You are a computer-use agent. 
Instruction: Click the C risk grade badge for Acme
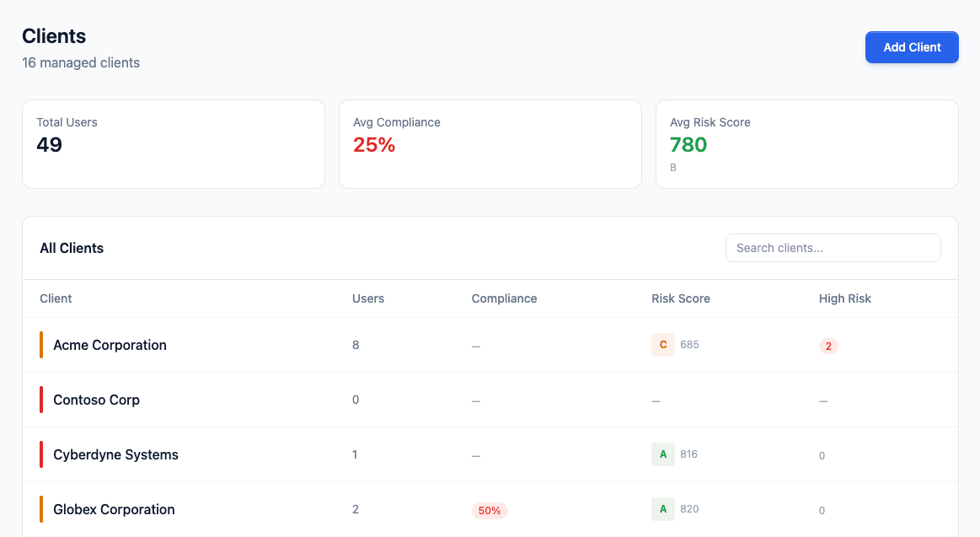[663, 345]
